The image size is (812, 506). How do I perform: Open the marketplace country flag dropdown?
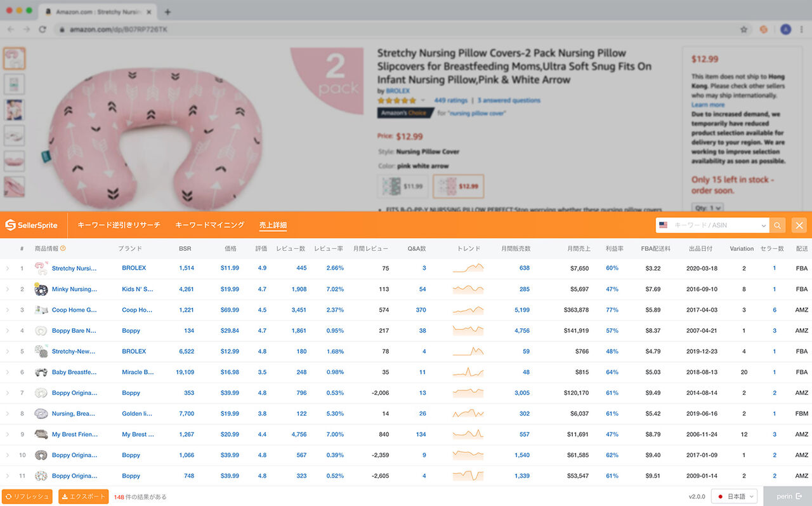click(663, 225)
